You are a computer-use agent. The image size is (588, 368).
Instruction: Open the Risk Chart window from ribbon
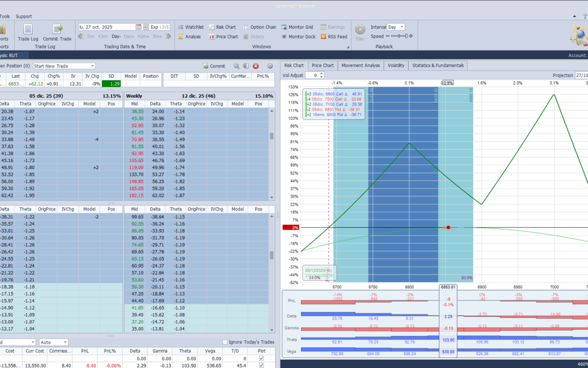[222, 27]
